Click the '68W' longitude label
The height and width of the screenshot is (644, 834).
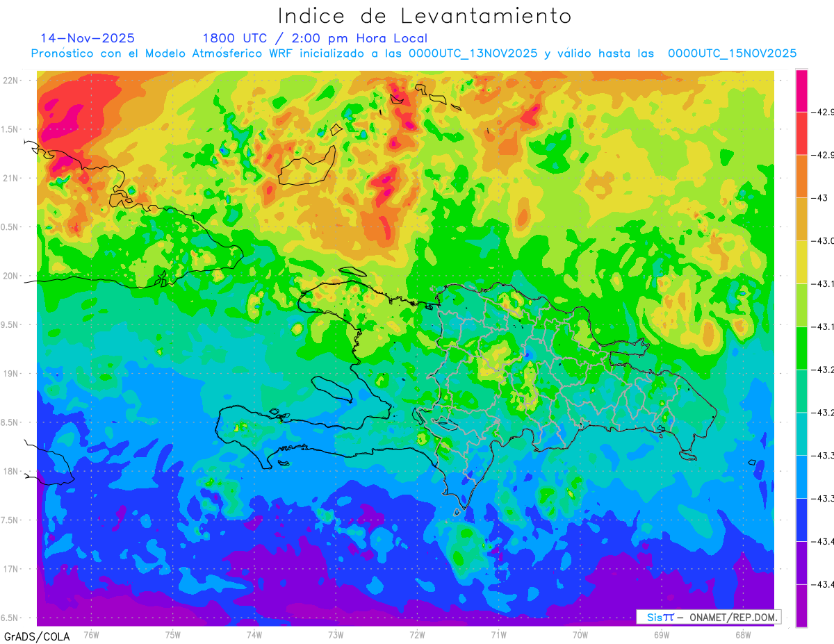(x=743, y=634)
